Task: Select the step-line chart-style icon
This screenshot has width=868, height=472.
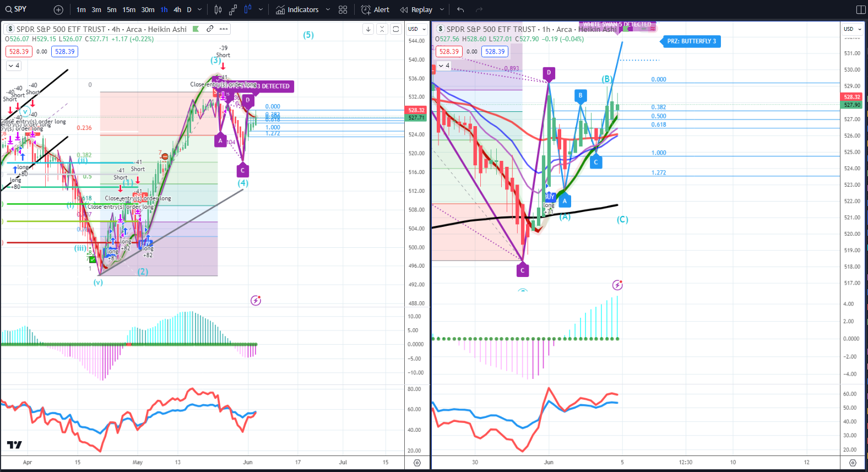Action: [233, 10]
